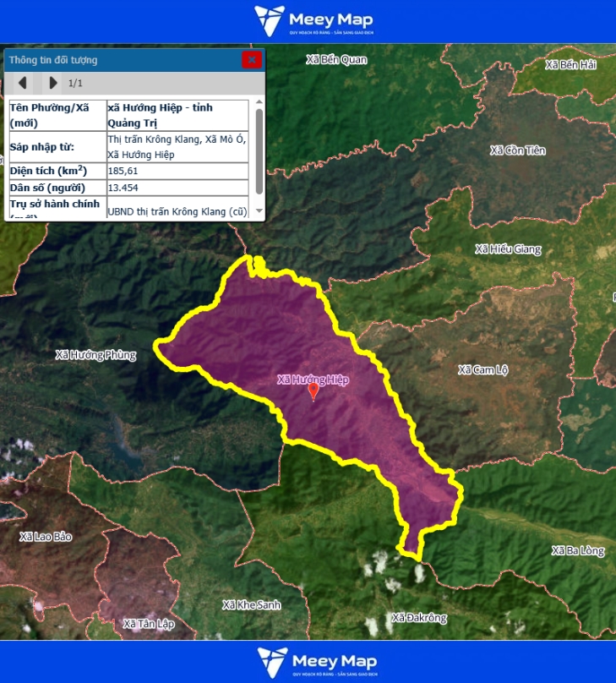Click Xã Khe Sanh on the map
Viewport: 616px width, 683px height.
(252, 605)
